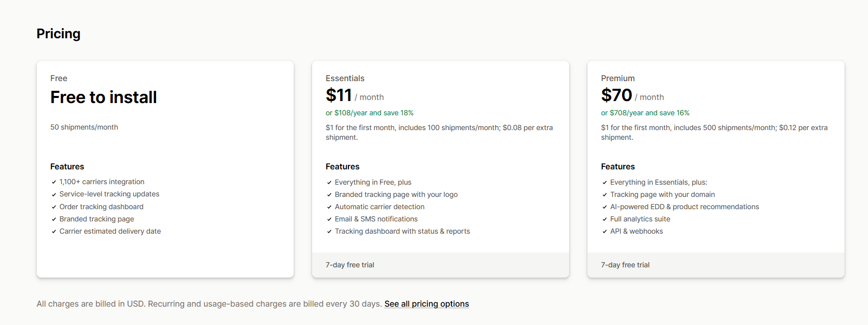Click Branded tracking page feature in Free plan
Screen dimensions: 868x325
pyautogui.click(x=97, y=219)
